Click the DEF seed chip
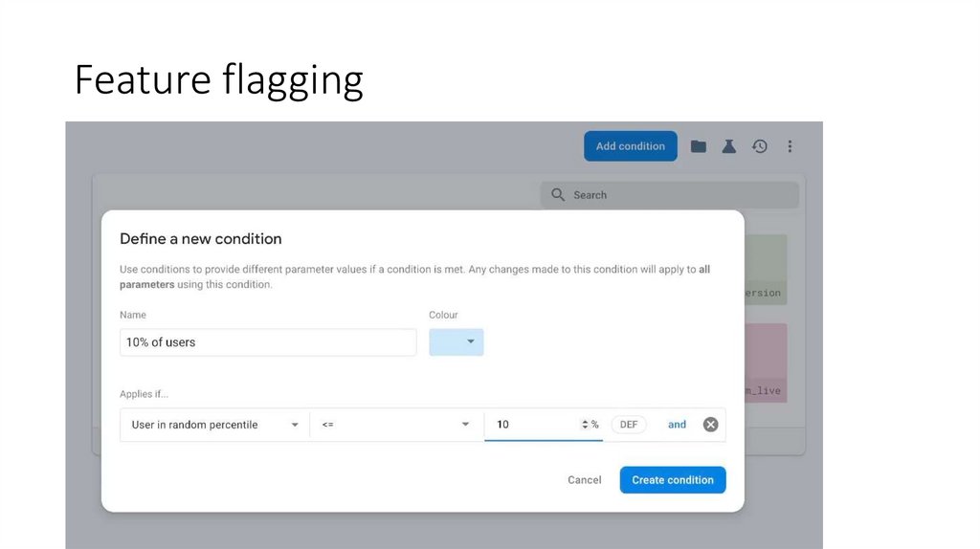This screenshot has width=980, height=549. pos(629,425)
